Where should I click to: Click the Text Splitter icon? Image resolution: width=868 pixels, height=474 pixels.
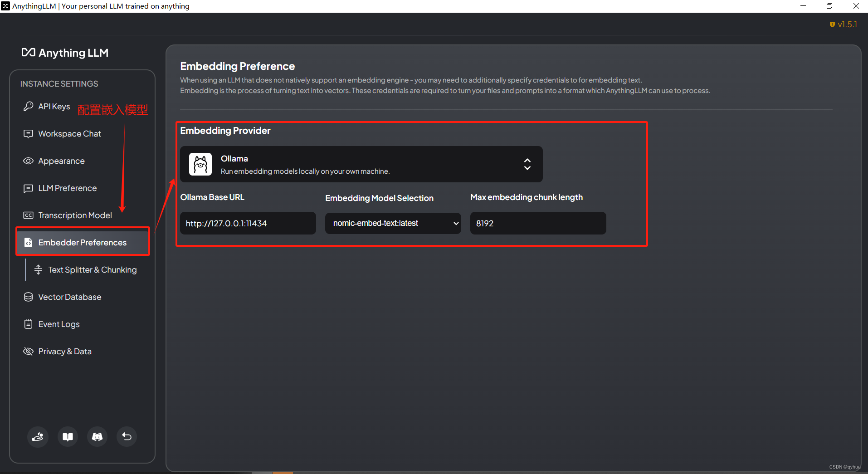[x=38, y=270]
